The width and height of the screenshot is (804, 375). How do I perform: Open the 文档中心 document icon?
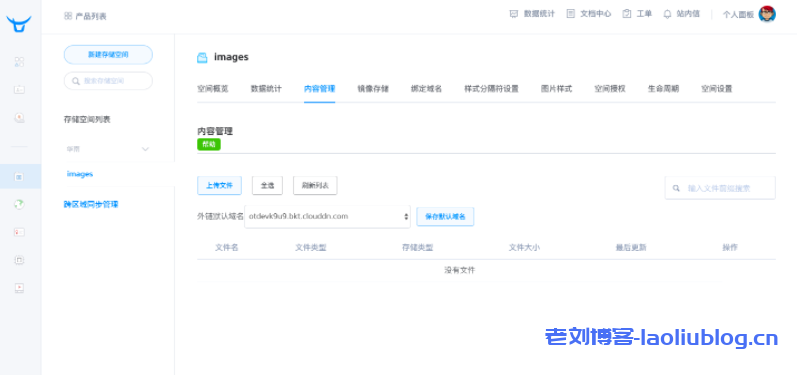571,14
